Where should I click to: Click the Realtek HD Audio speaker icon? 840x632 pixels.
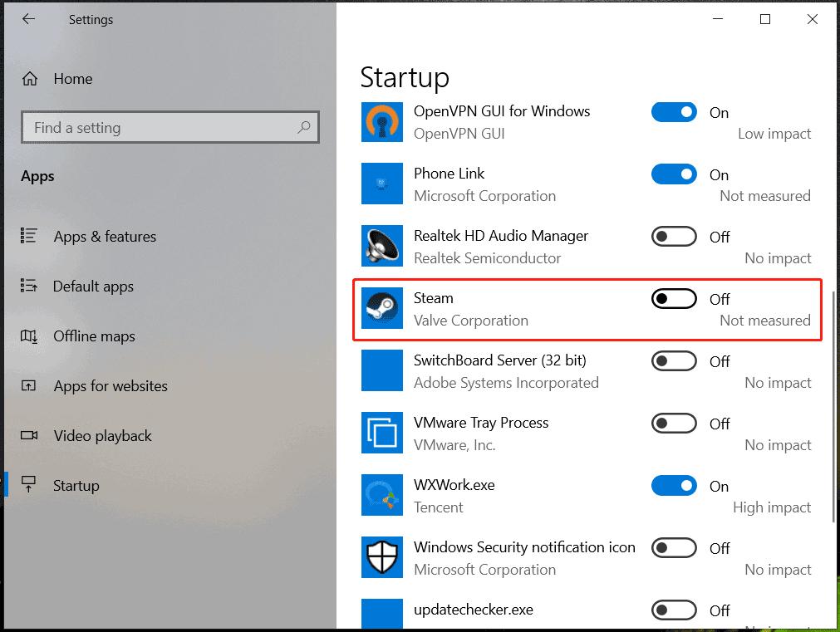(x=382, y=247)
